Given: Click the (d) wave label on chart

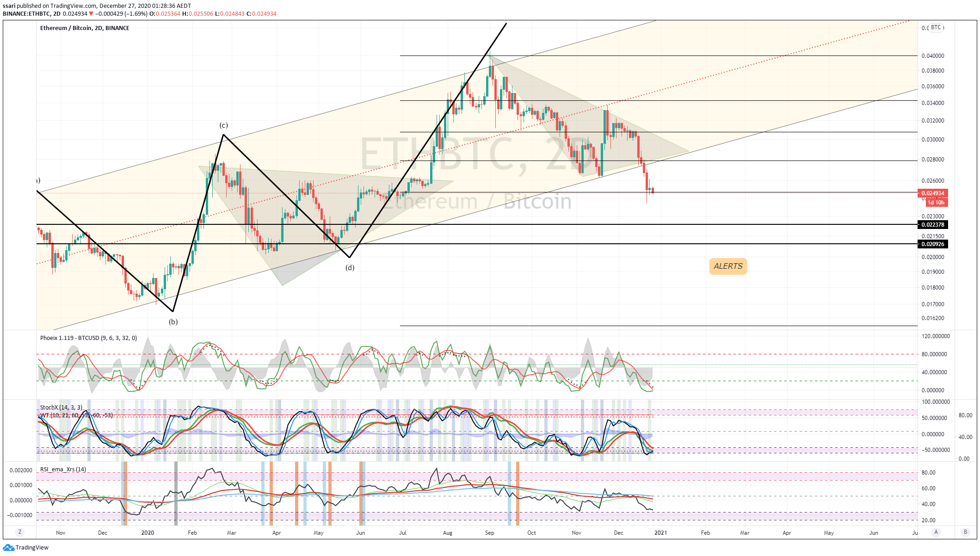Looking at the screenshot, I should (x=350, y=268).
